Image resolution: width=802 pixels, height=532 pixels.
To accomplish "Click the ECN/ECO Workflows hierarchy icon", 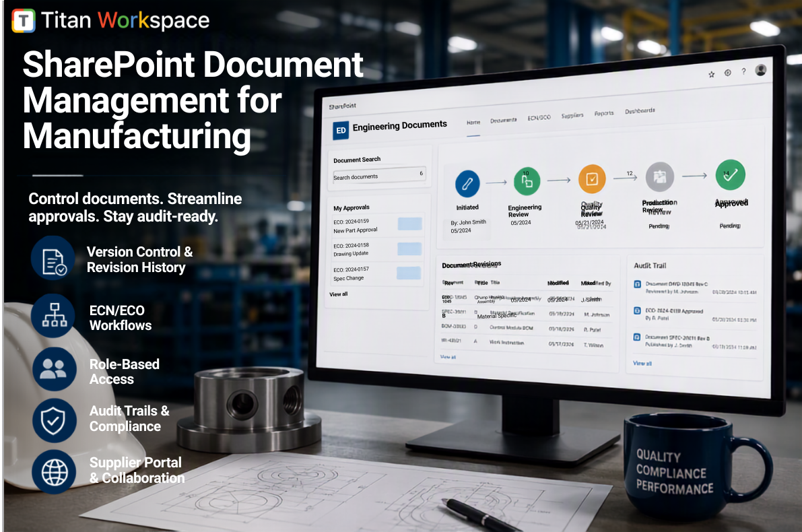I will click(53, 316).
